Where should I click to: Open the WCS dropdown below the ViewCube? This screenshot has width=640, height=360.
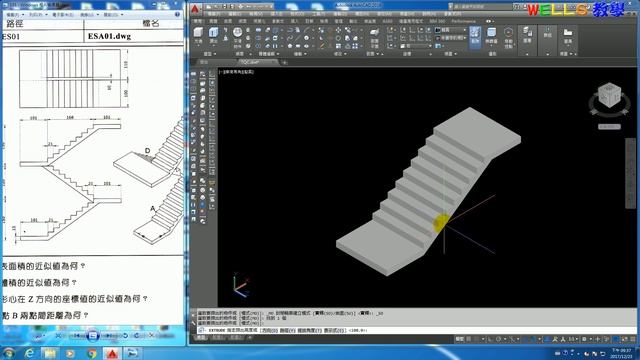click(609, 127)
